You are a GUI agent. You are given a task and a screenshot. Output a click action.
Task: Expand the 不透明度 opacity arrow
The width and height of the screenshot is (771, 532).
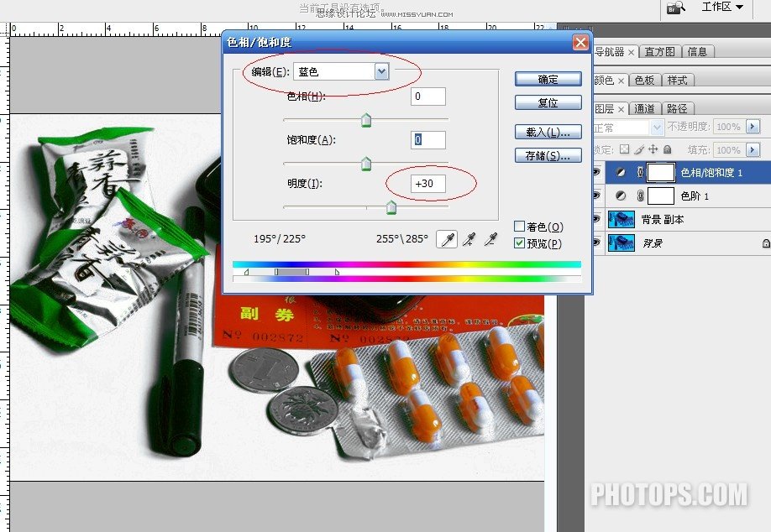pyautogui.click(x=753, y=126)
